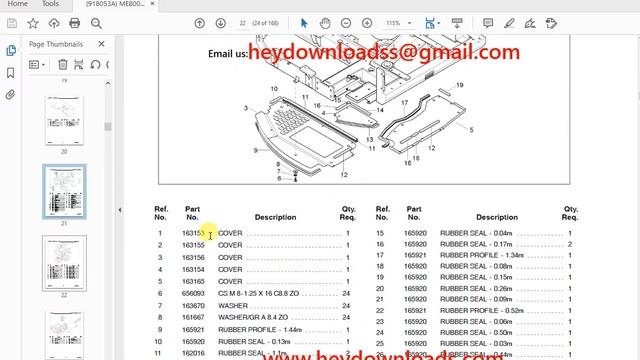Save the document using the floppy disk icon
Screen dimensions: 640x360
coord(12,23)
